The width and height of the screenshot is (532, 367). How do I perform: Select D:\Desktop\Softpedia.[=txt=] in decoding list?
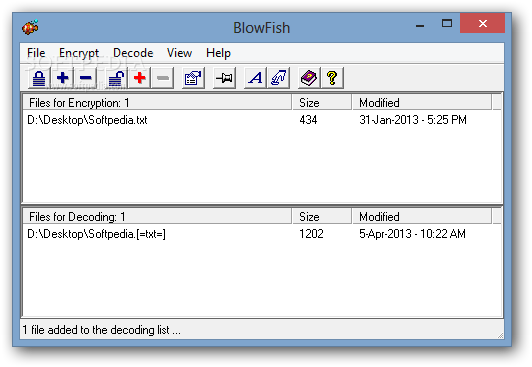(96, 234)
